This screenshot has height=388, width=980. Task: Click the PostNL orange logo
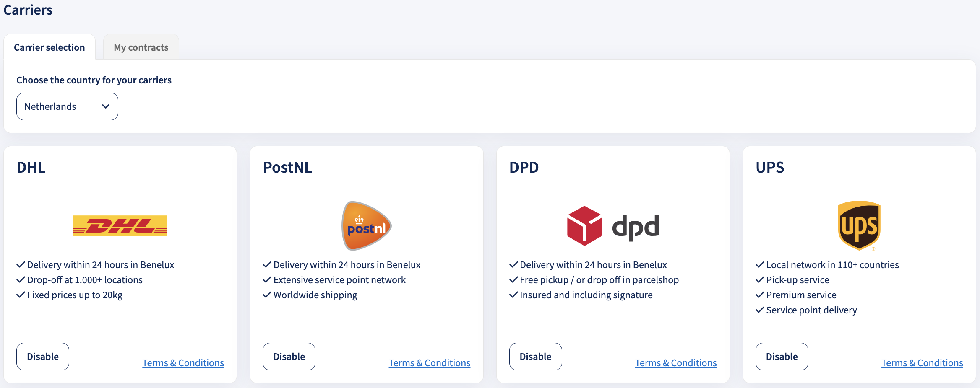click(x=366, y=226)
